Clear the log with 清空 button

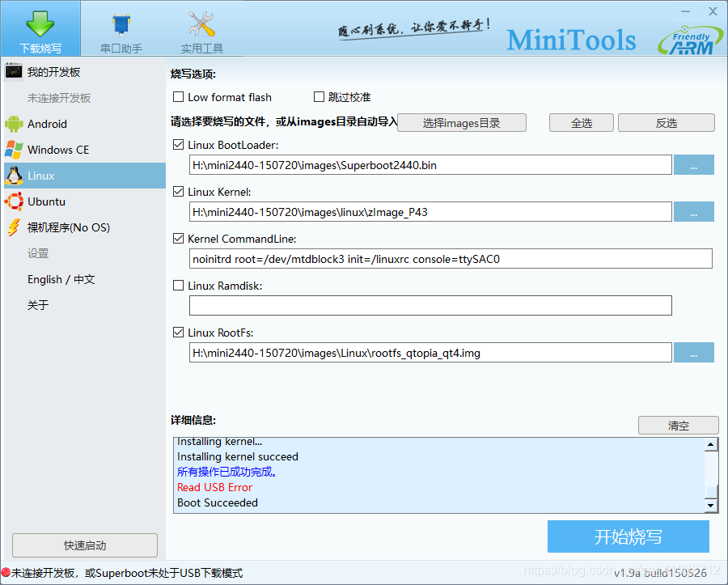[679, 426]
